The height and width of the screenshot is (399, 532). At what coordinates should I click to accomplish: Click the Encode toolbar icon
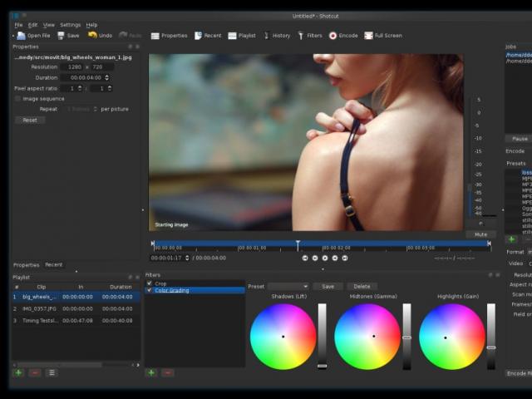(333, 36)
